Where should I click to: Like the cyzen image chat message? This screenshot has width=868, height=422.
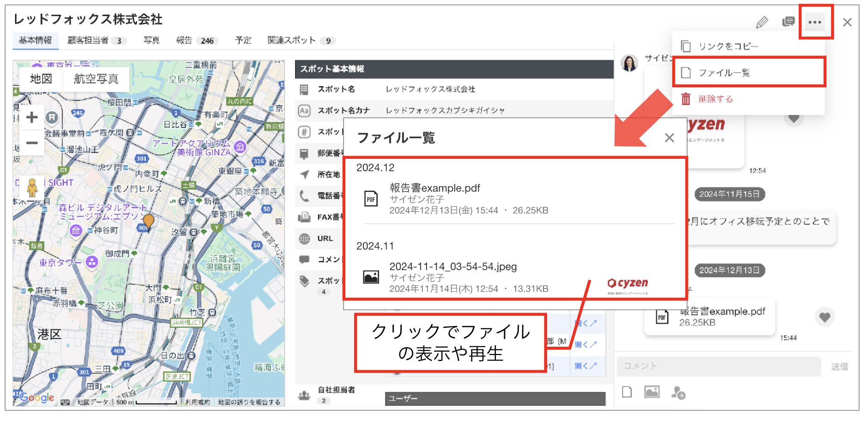[x=794, y=118]
